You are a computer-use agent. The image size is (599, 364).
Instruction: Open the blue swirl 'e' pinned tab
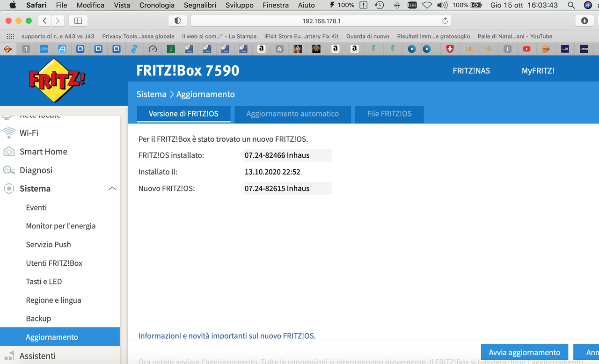[x=134, y=49]
